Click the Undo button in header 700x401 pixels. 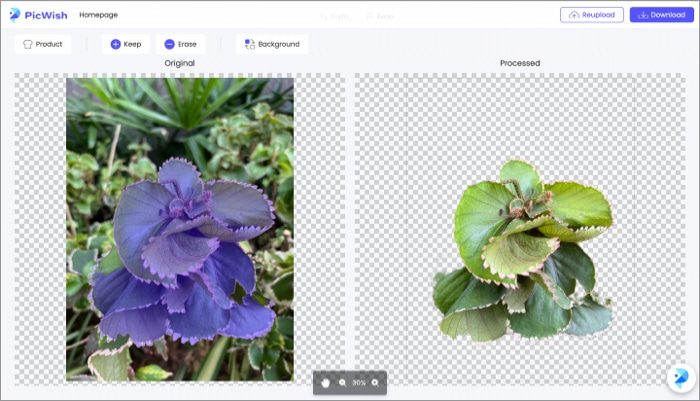coord(332,16)
